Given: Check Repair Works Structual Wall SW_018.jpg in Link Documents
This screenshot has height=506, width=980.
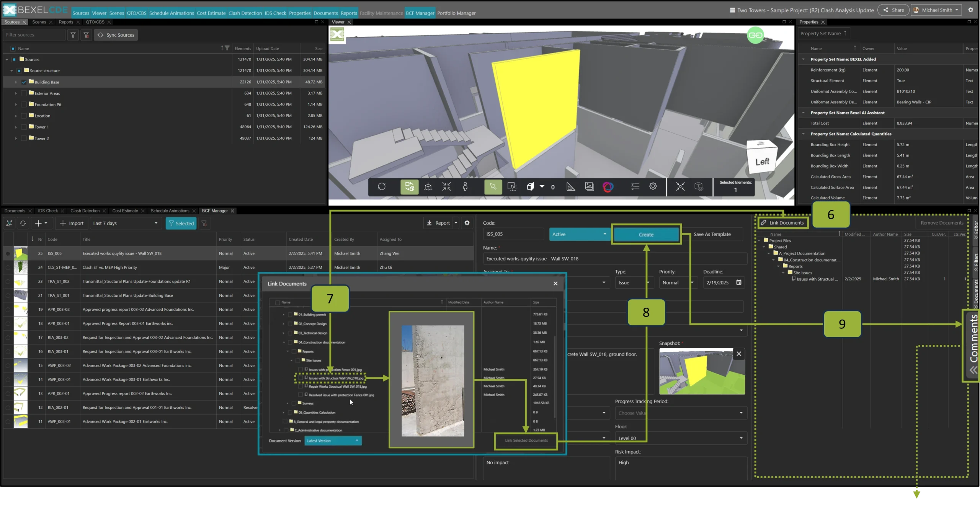Looking at the screenshot, I should pyautogui.click(x=301, y=386).
